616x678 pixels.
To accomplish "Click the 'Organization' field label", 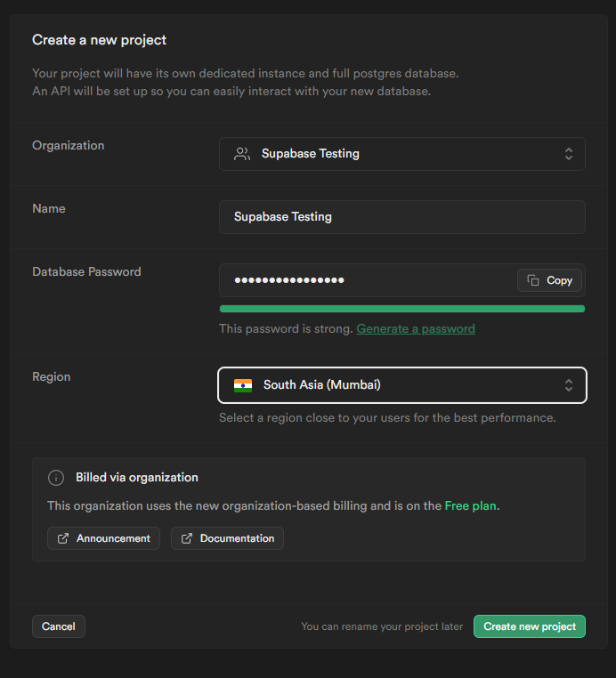I will (x=68, y=145).
